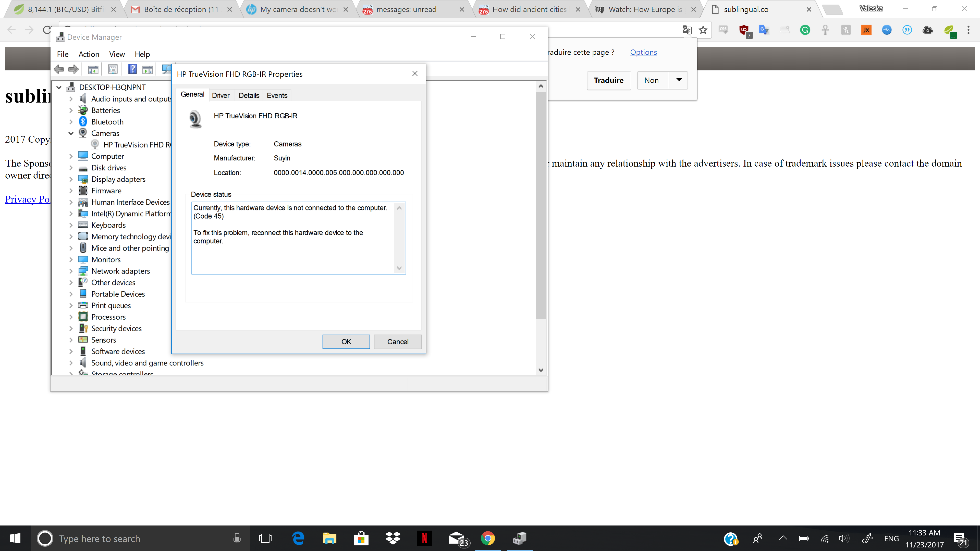Click the Task View taskbar icon

coord(265,539)
